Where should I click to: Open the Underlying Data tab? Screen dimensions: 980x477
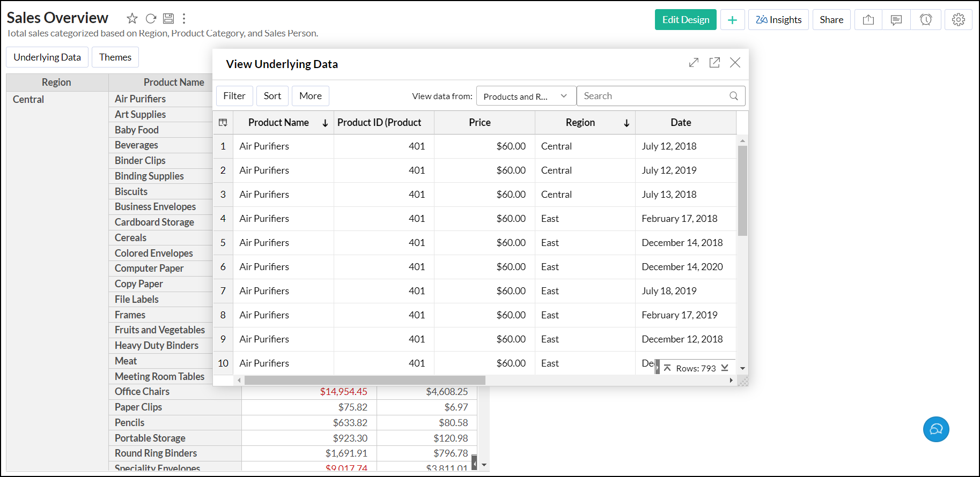coord(47,57)
